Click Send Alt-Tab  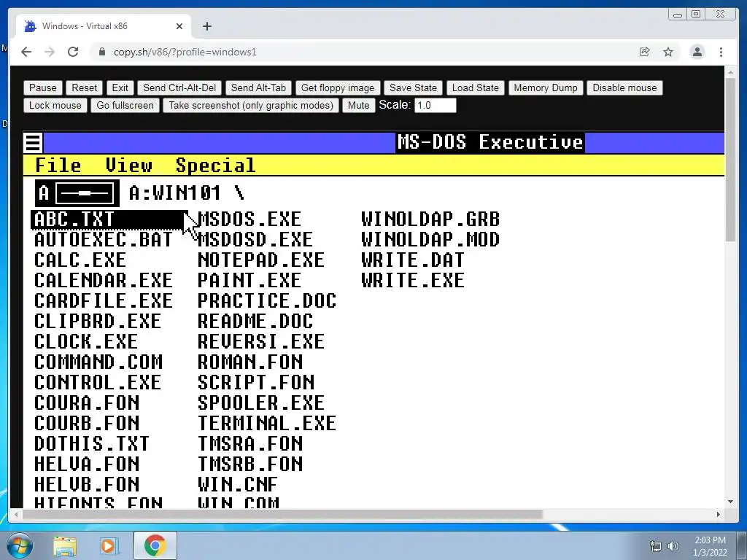pyautogui.click(x=258, y=87)
